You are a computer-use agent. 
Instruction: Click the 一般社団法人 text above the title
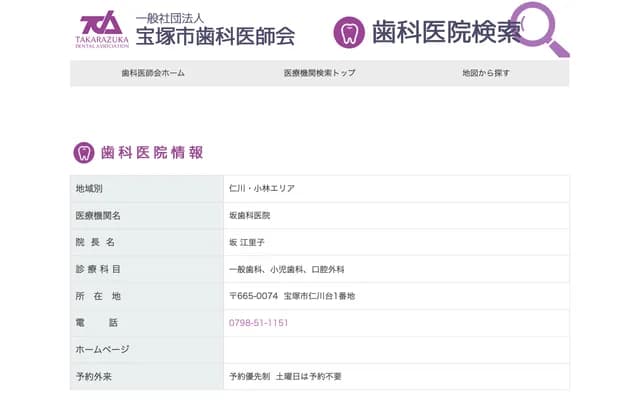(169, 17)
